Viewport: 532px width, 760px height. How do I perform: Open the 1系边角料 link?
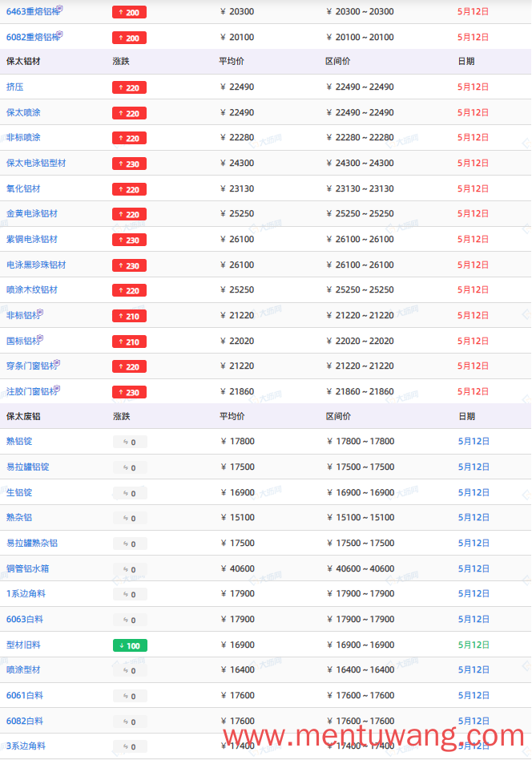tap(26, 594)
